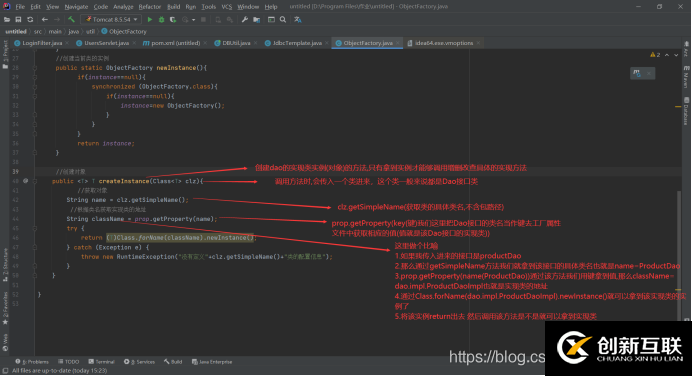Click the warnings indicator showing 2
Image resolution: width=692 pixels, height=376 pixels.
tap(655, 55)
